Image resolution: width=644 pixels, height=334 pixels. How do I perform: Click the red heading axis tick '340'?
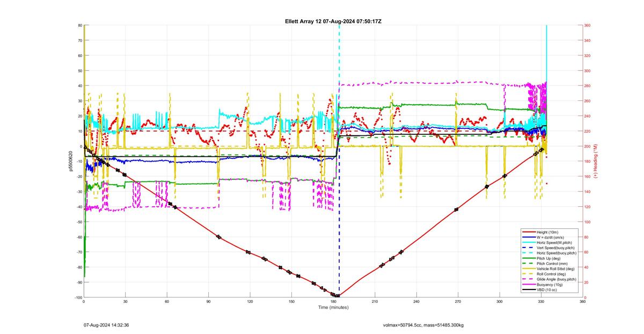point(588,41)
